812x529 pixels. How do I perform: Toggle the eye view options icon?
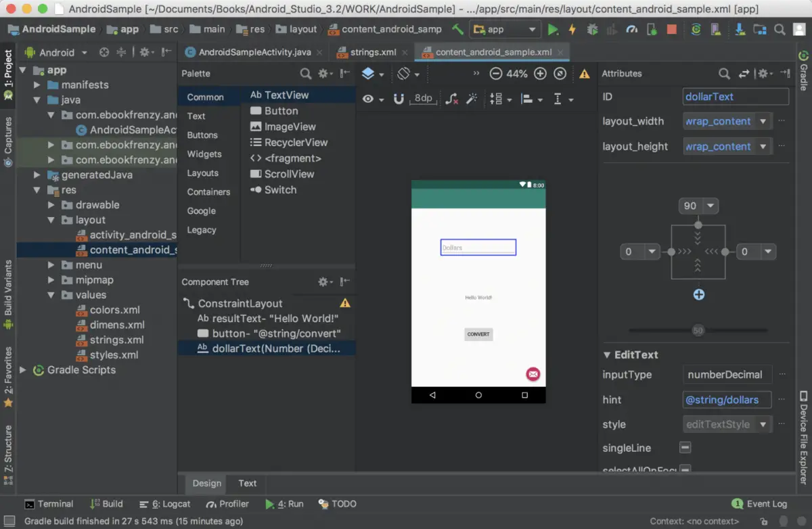pos(367,99)
